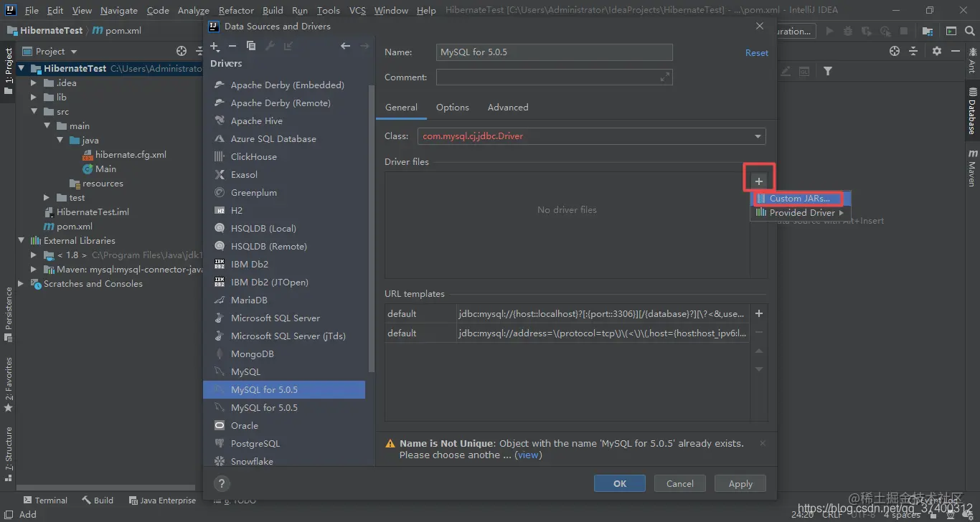980x522 pixels.
Task: Open the Ant tool window tab
Action: 972,60
